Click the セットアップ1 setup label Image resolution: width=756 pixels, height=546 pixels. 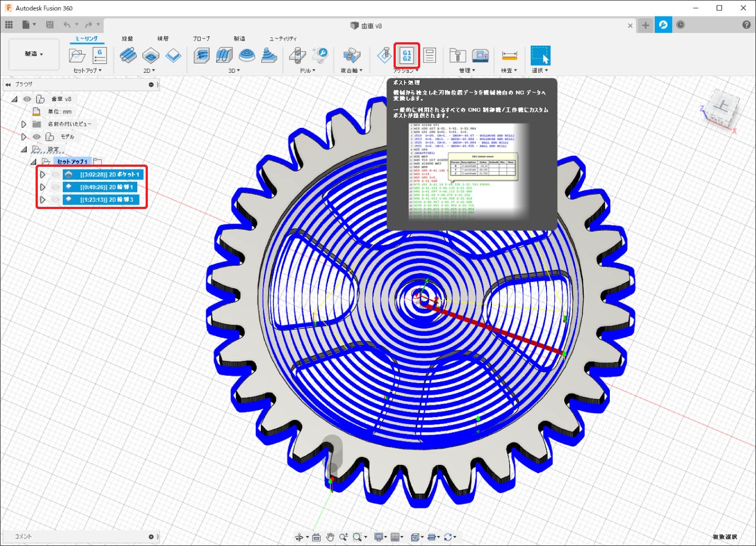click(72, 162)
